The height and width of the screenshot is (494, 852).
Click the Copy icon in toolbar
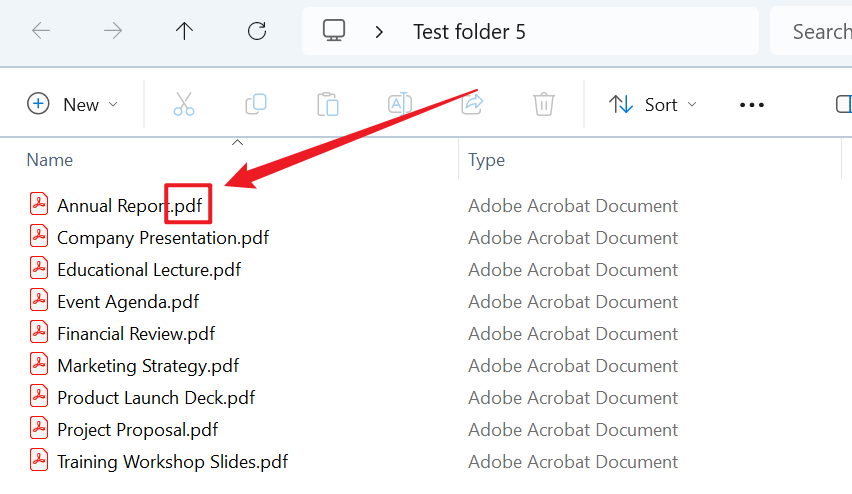(x=256, y=104)
